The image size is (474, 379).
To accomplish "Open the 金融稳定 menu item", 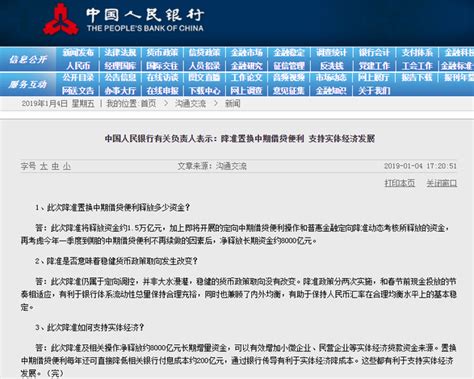I will pyautogui.click(x=289, y=53).
